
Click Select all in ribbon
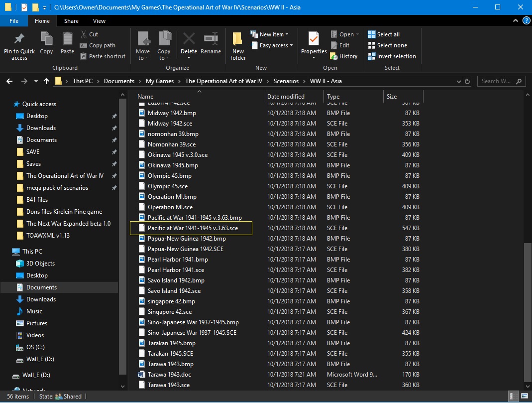pos(384,34)
